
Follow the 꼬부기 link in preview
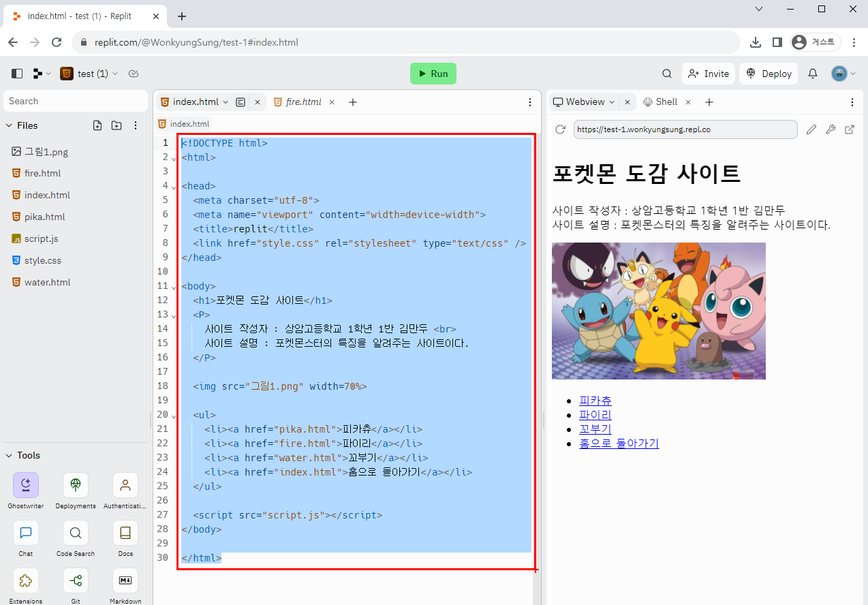point(595,429)
